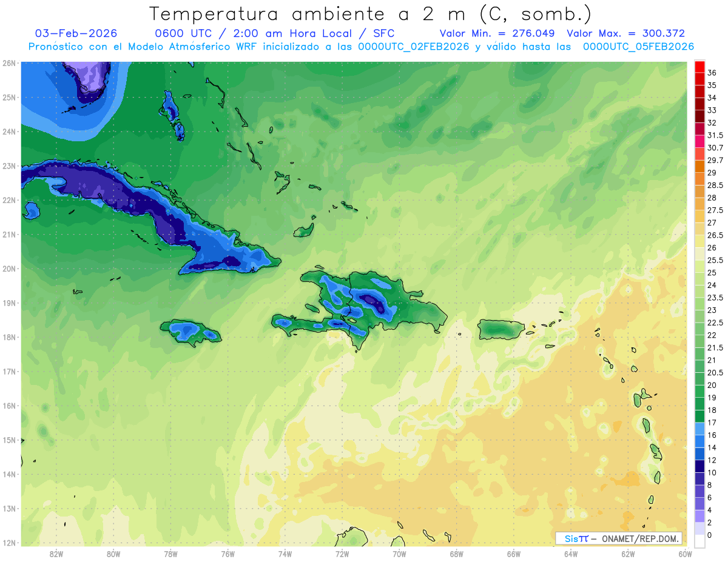Click the orange swatch between scale labels 29 and 29.7
This screenshot has height=562, width=728.
point(699,166)
